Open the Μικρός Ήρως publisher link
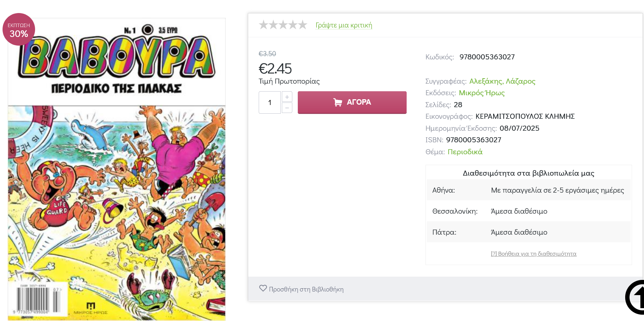 (482, 93)
